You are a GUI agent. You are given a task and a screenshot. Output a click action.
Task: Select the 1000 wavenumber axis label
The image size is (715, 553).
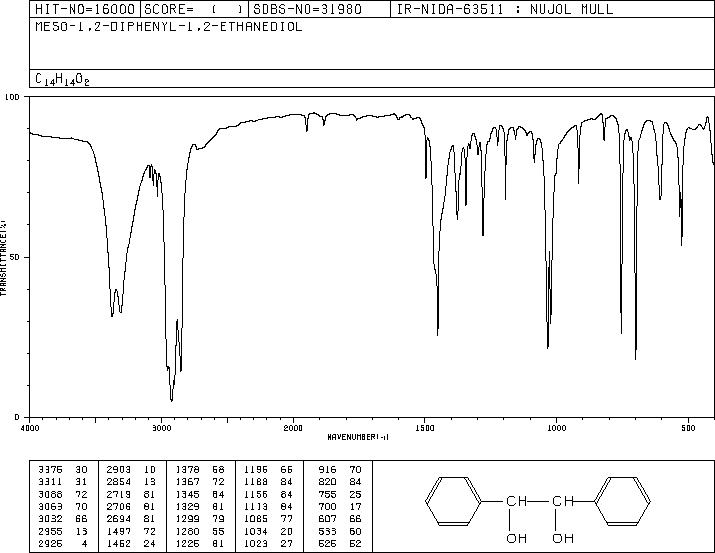tap(556, 428)
